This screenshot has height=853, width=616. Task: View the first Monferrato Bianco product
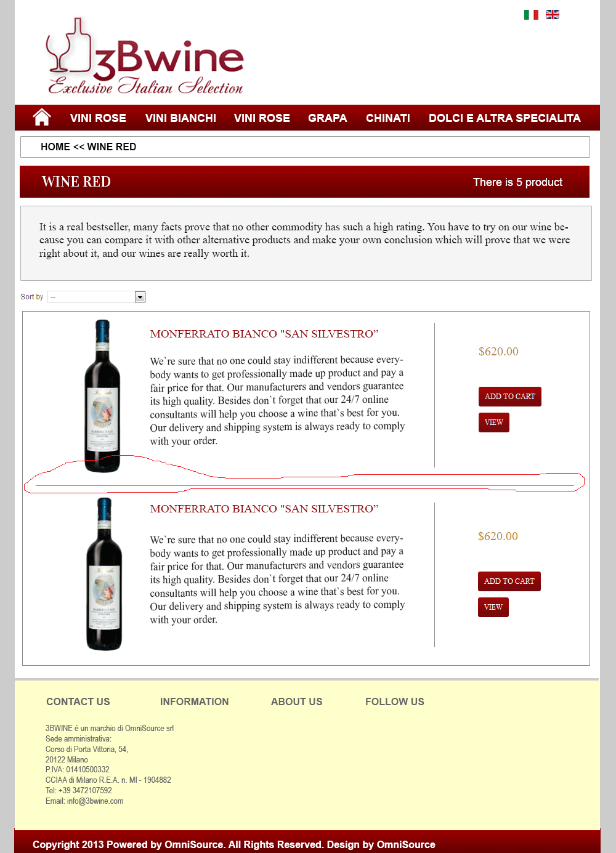(494, 422)
